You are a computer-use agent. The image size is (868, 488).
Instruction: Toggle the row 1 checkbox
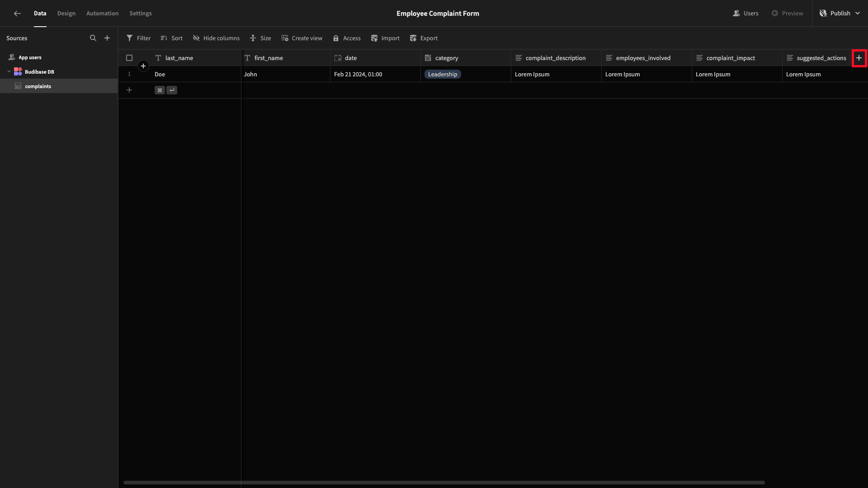click(129, 74)
